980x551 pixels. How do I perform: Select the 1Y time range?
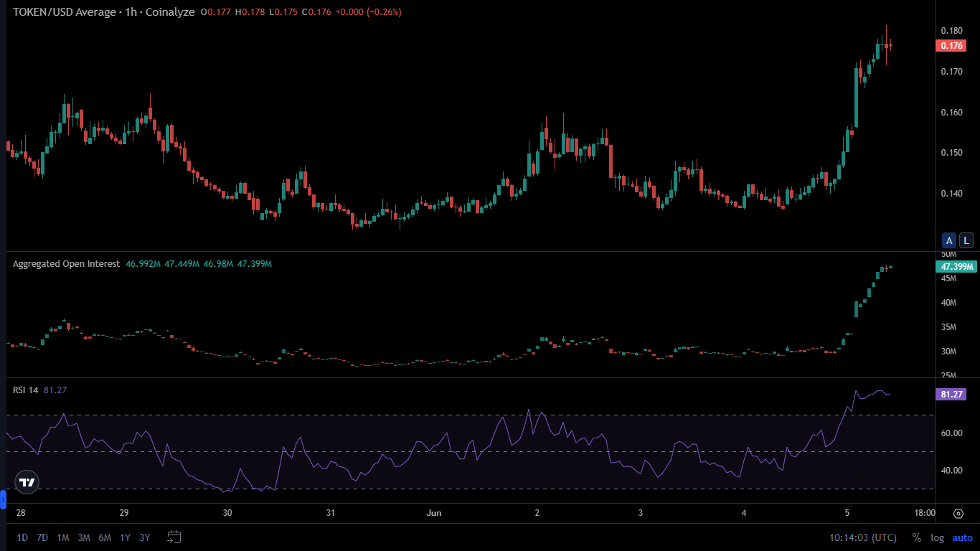click(x=126, y=537)
